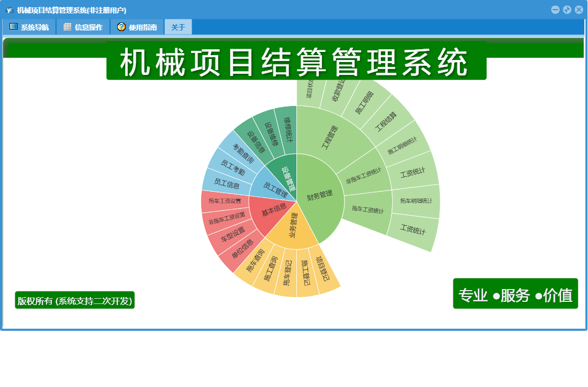The width and height of the screenshot is (588, 387).
Task: Click the 拖车查询 orange segment
Action: click(x=255, y=261)
